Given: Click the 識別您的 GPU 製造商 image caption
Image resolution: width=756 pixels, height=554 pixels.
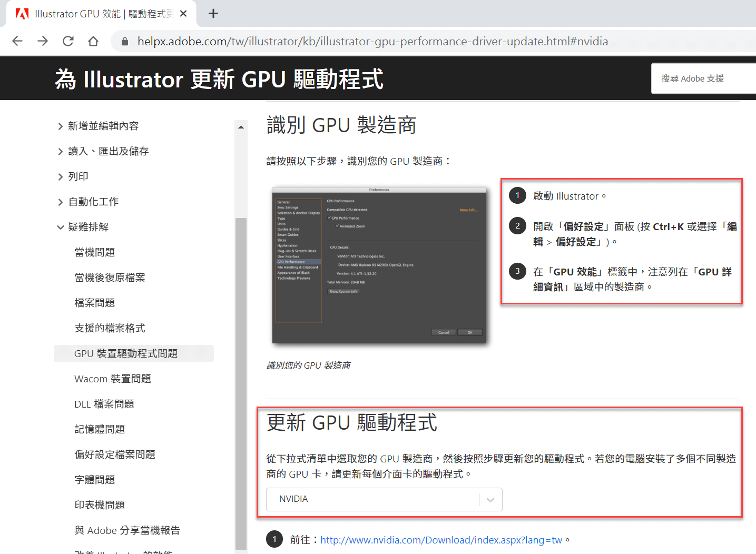Looking at the screenshot, I should click(309, 365).
